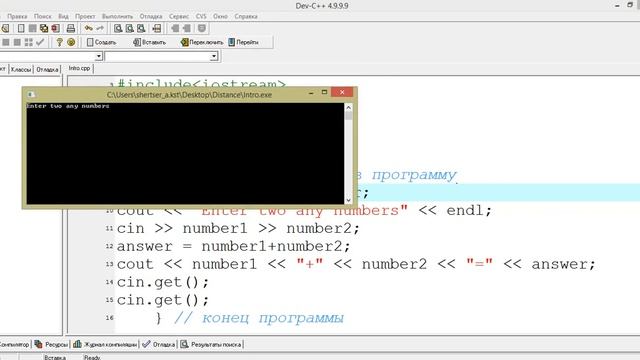Viewport: 640px width, 360px height.
Task: Maximize the Intro.exe console window
Action: [x=324, y=92]
